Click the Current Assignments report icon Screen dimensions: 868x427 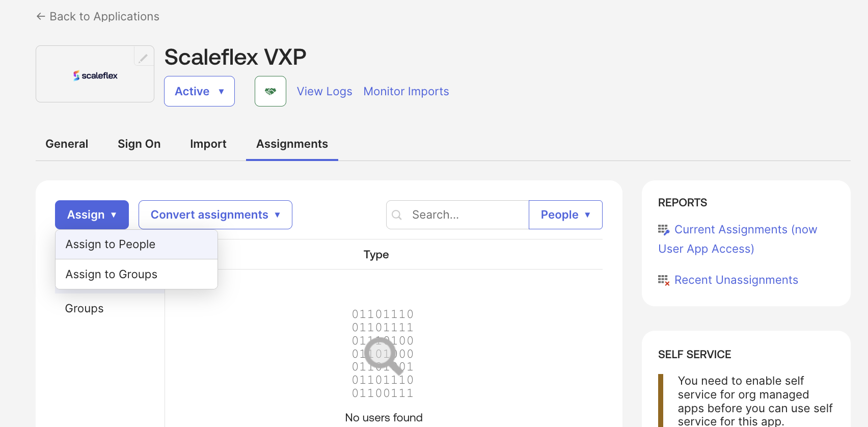[663, 230]
